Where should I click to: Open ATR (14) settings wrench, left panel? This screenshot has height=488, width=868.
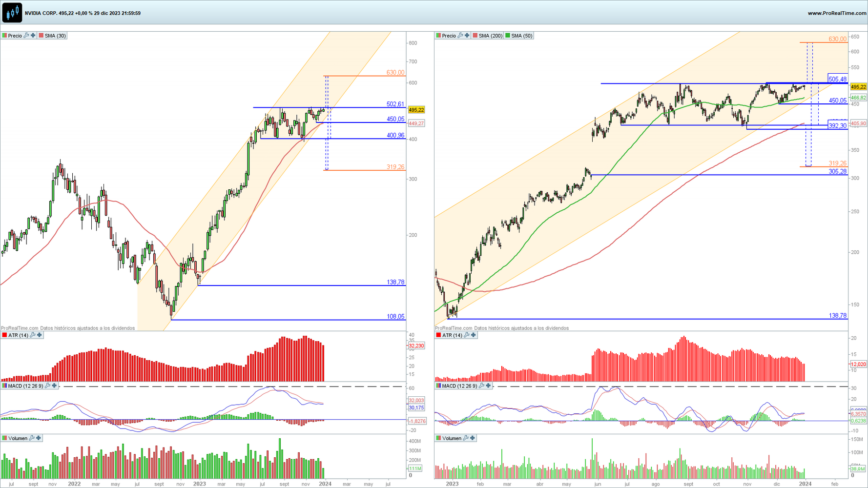[33, 335]
